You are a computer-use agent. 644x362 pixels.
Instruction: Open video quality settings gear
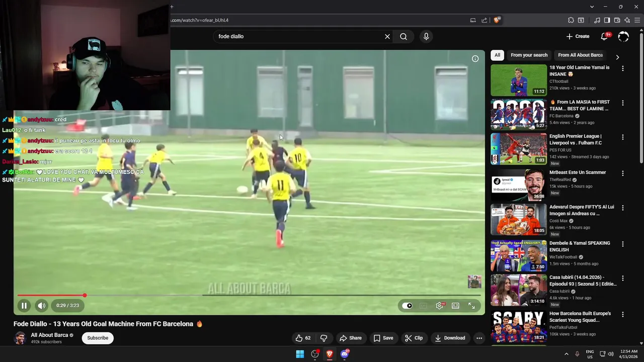tap(439, 306)
